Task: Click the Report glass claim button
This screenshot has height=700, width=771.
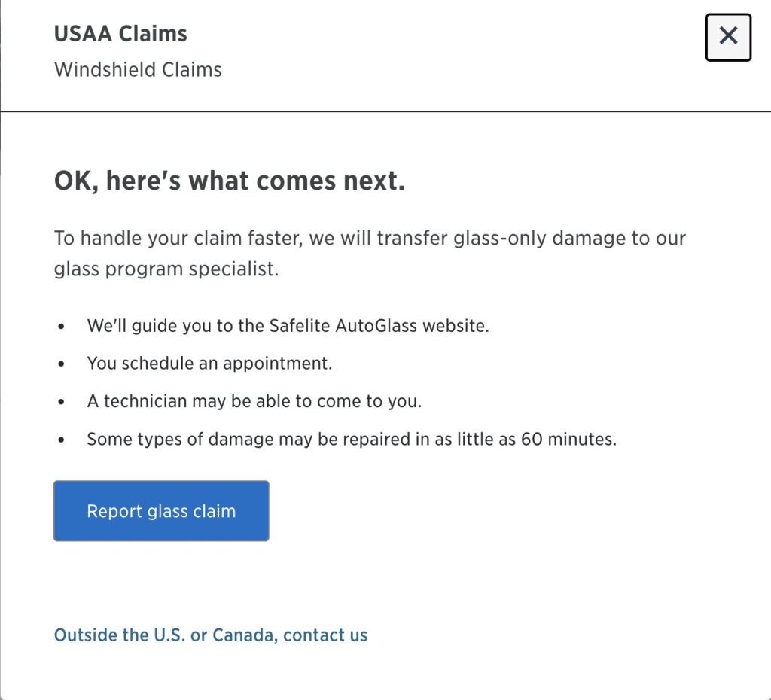Action: pyautogui.click(x=160, y=510)
